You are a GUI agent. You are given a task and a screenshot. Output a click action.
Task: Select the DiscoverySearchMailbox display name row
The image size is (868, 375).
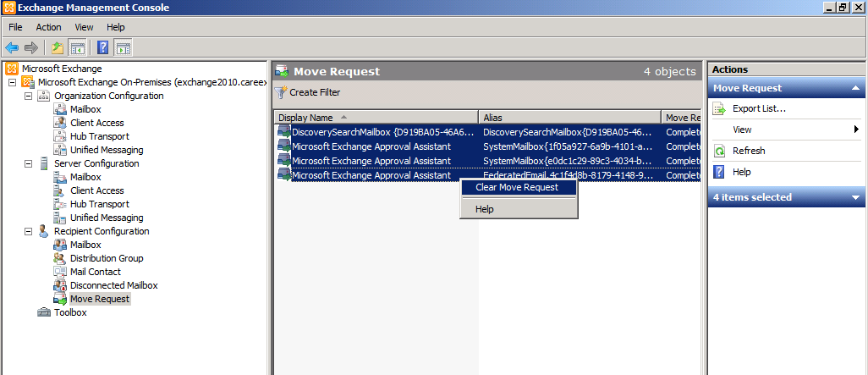point(383,132)
